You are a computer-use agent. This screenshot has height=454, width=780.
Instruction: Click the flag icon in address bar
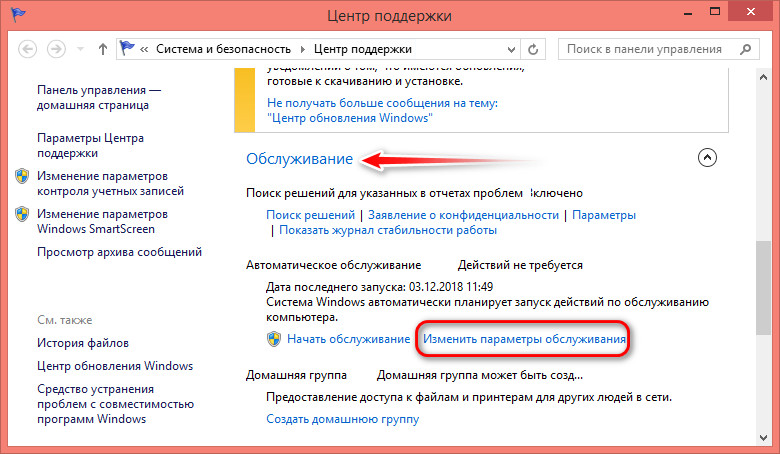click(127, 48)
